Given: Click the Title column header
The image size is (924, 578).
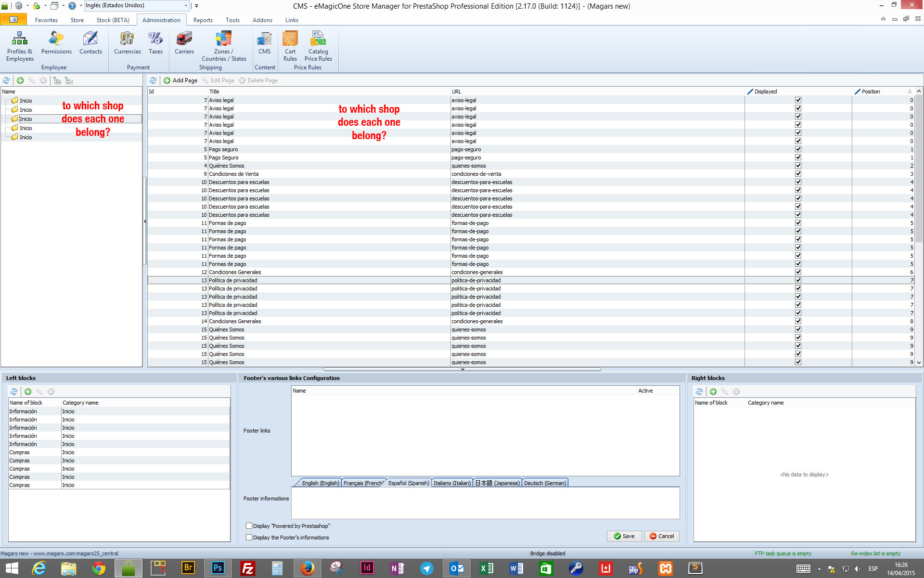Looking at the screenshot, I should 329,92.
